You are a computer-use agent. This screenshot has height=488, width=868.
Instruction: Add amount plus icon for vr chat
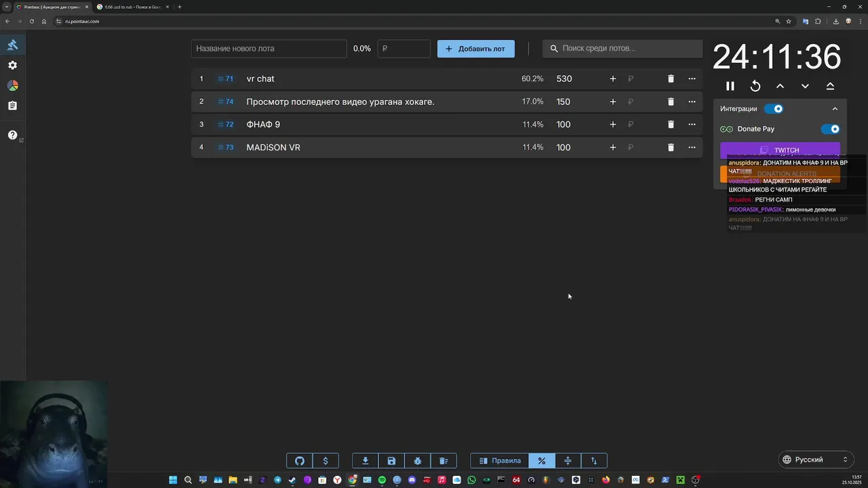pos(613,79)
